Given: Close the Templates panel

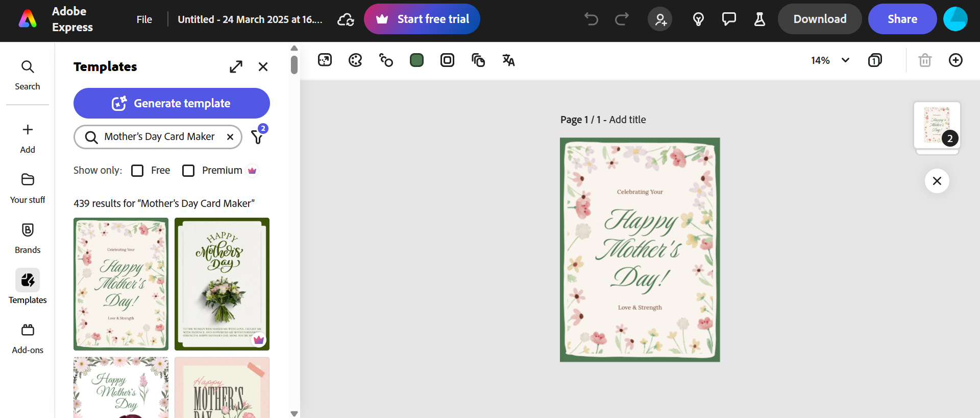Looking at the screenshot, I should tap(263, 66).
